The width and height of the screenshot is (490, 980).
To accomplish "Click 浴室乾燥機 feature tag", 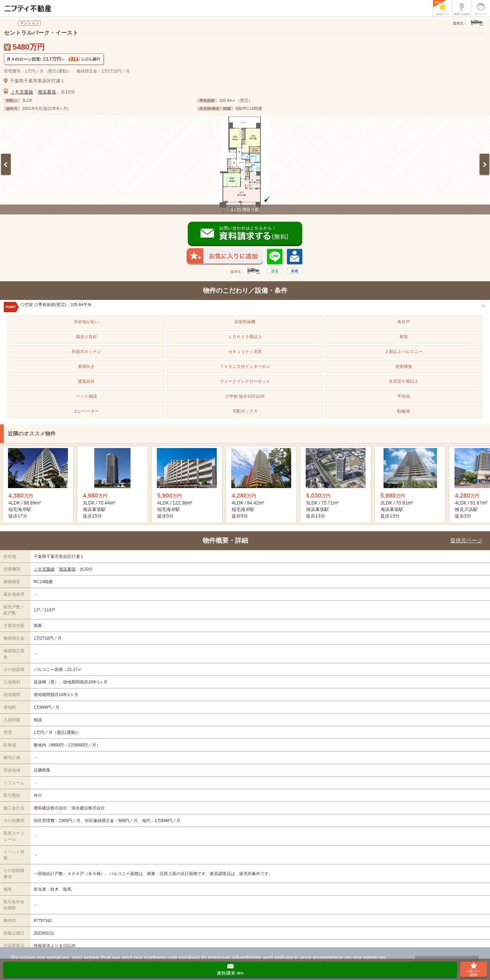I will (x=245, y=322).
